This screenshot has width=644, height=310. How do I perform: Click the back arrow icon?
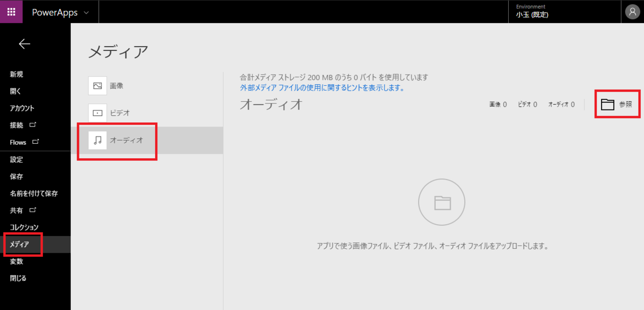pos(24,44)
